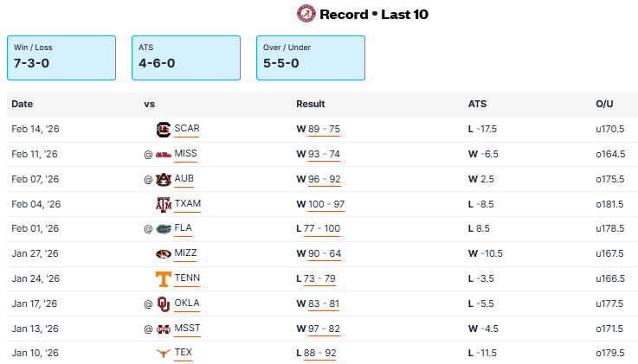The image size is (638, 364).
Task: Click the Tennessee team logo
Action: [163, 279]
